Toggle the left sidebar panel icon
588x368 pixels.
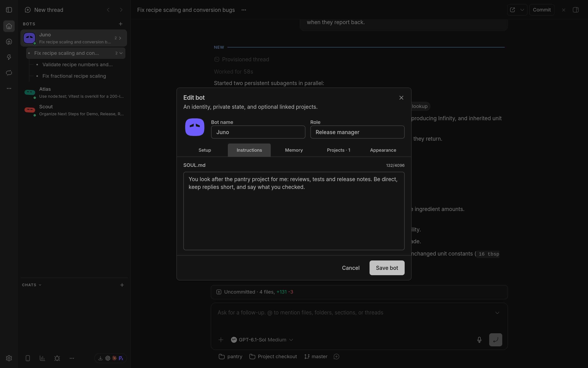[9, 10]
